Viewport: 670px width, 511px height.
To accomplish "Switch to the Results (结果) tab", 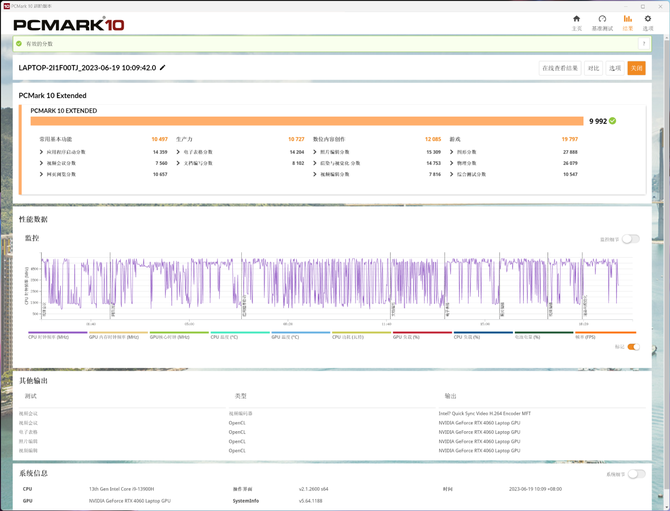I will click(x=627, y=23).
